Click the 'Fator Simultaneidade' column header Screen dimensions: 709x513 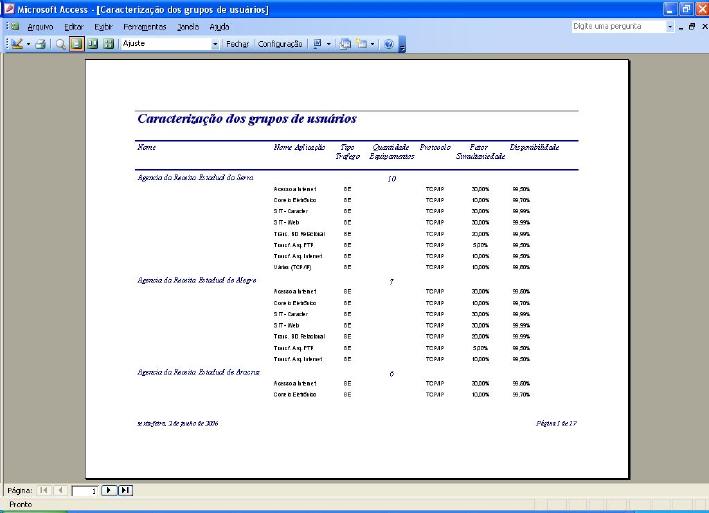coord(480,151)
